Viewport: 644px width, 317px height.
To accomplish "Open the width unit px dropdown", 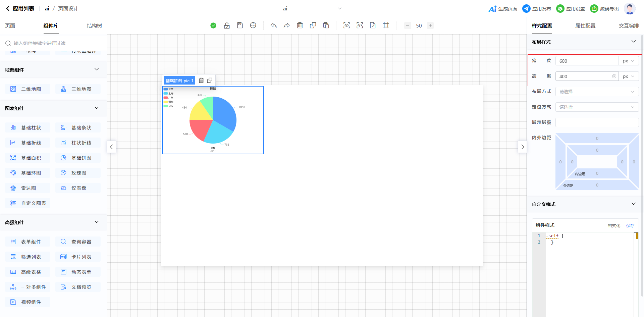I will 629,61.
